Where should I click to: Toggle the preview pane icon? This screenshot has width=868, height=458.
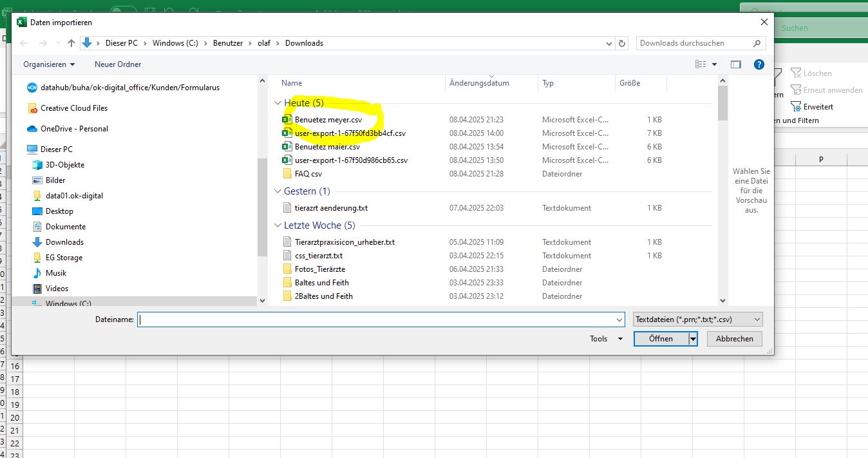(736, 64)
